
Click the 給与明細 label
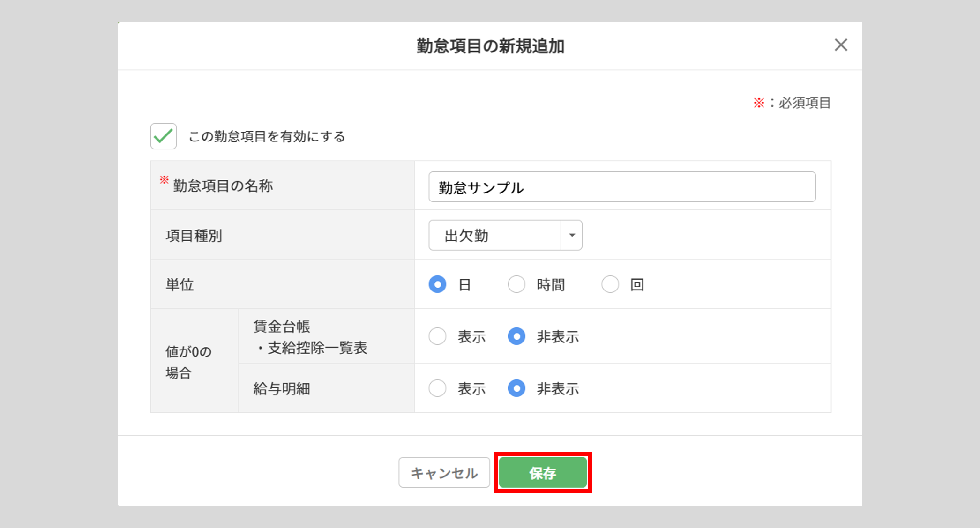(x=282, y=389)
